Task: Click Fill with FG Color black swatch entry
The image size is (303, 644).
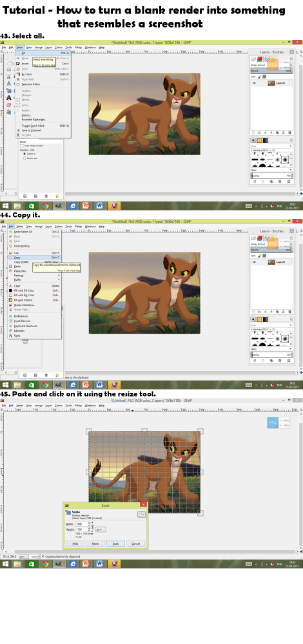Action: tap(34, 290)
